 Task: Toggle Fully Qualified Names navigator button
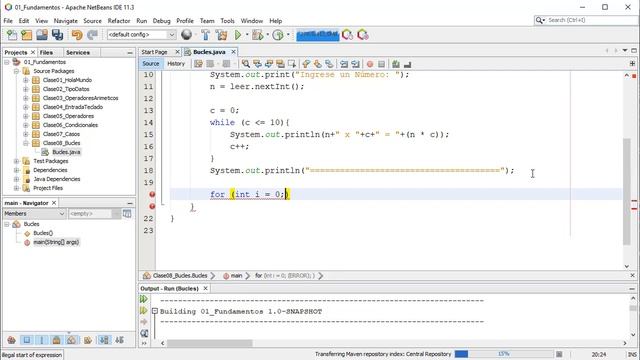tap(88, 340)
